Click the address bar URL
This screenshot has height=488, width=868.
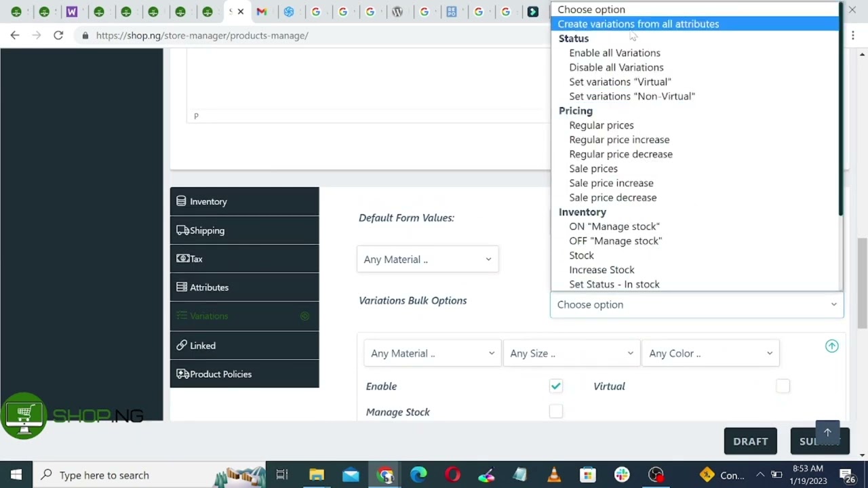click(202, 35)
